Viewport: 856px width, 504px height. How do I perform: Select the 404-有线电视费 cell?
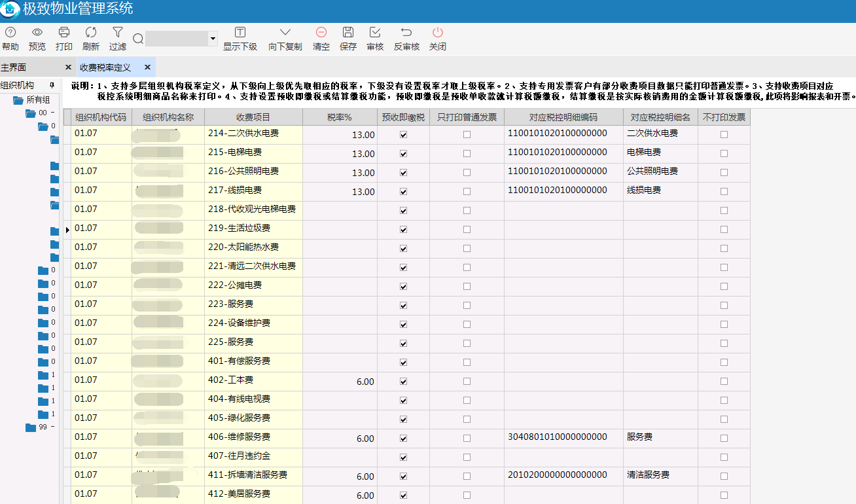click(x=253, y=401)
